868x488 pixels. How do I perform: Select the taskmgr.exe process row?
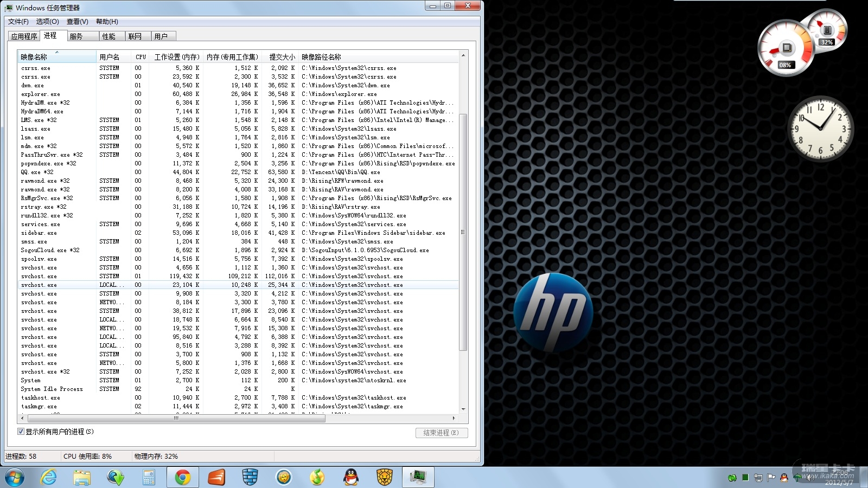(238, 406)
